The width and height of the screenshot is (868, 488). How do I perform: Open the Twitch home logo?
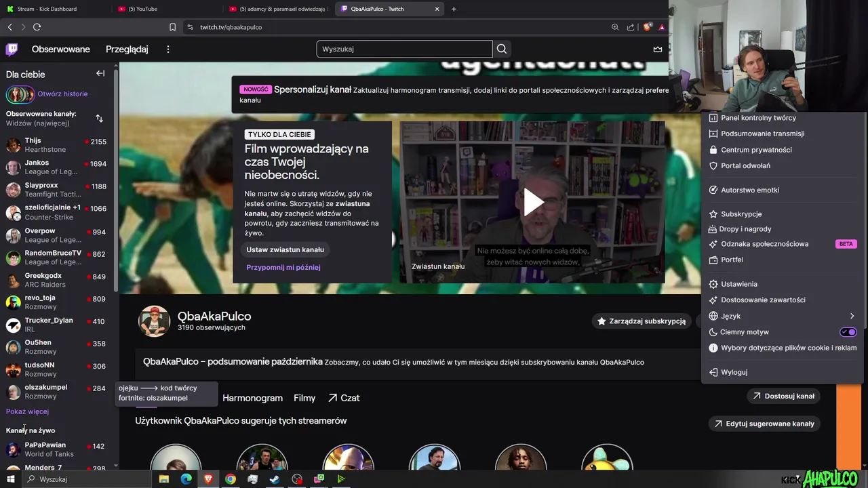pyautogui.click(x=12, y=49)
